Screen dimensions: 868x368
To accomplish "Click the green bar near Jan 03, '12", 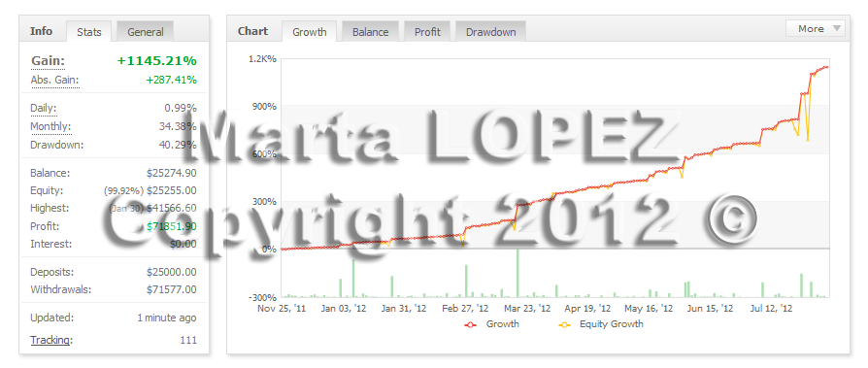I will (353, 278).
